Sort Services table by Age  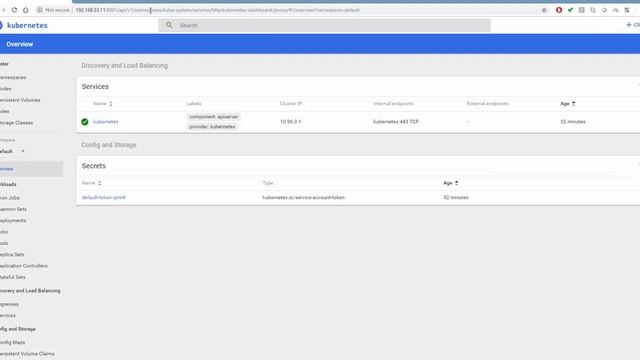pos(567,104)
